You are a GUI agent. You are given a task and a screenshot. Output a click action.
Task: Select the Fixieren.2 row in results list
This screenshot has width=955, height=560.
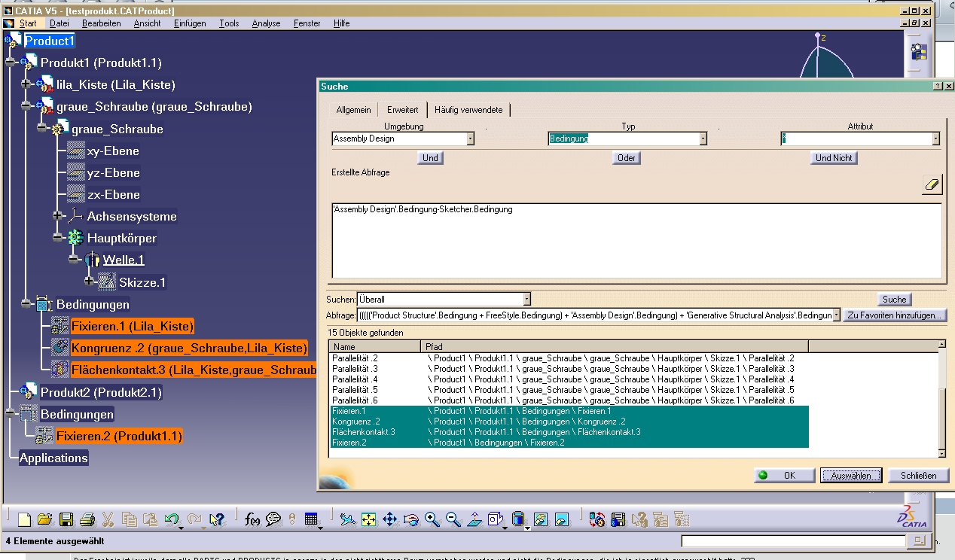coord(569,443)
